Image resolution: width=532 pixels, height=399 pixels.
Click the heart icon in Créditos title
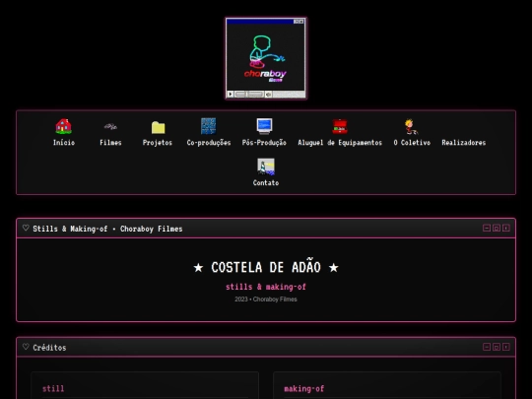(x=26, y=347)
